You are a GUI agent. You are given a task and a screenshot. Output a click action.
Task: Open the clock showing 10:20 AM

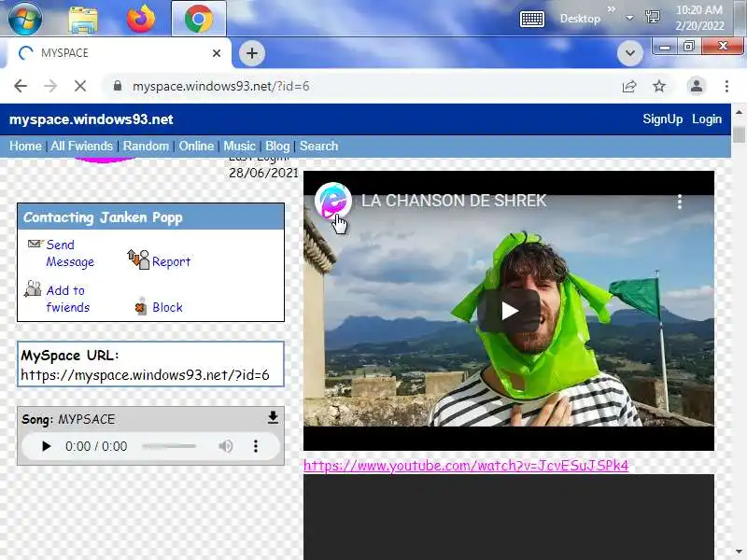tap(699, 18)
